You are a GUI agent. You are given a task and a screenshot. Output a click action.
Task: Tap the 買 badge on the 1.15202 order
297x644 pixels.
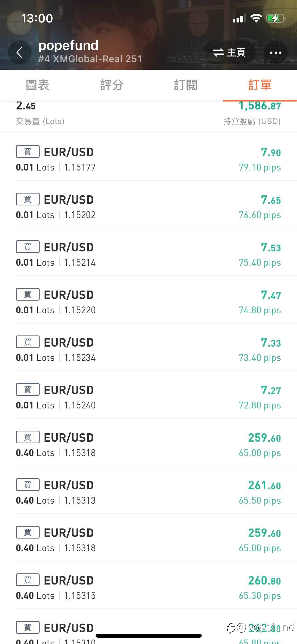click(x=28, y=199)
